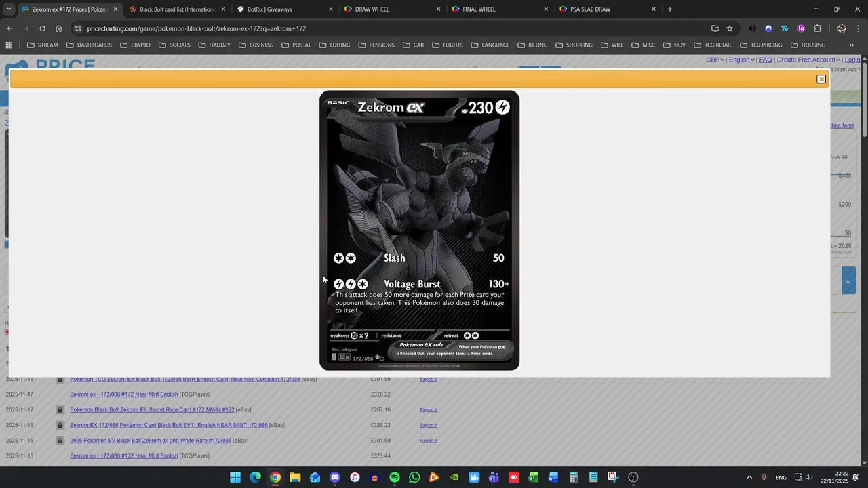The image size is (868, 488).
Task: Open Zekrom EX 172/086 SV11 English NEAR MINT listing
Action: point(169,425)
